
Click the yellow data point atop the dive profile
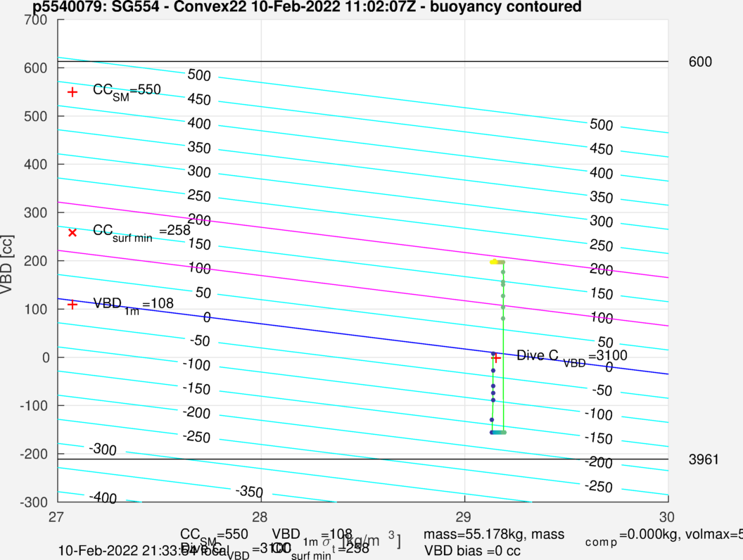pyautogui.click(x=494, y=262)
